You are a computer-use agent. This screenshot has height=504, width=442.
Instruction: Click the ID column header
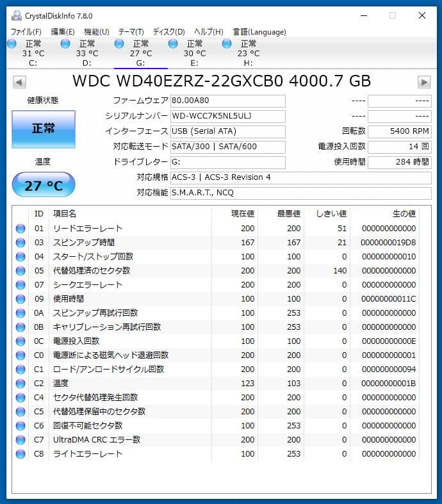pyautogui.click(x=39, y=214)
